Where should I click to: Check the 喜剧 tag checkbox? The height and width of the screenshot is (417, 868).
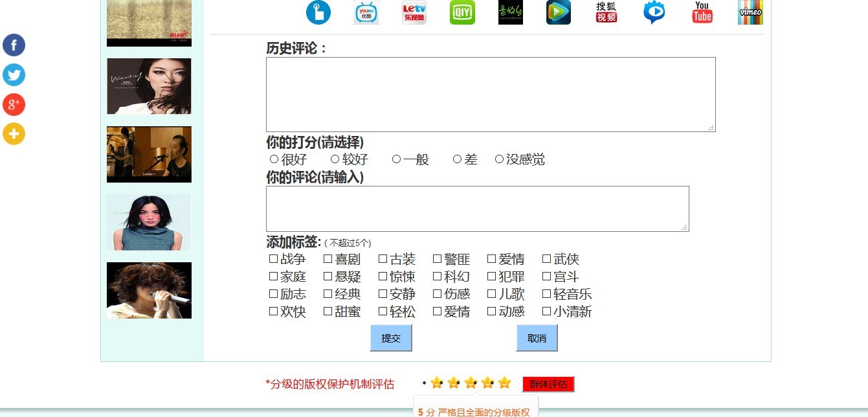[x=328, y=259]
